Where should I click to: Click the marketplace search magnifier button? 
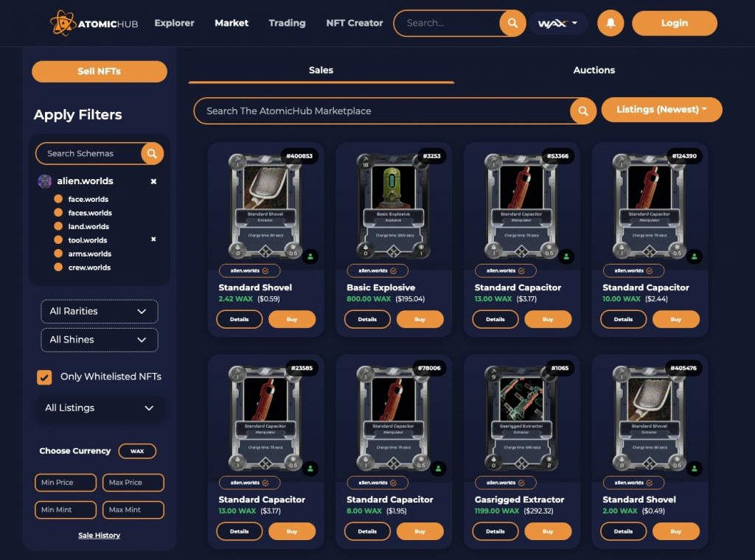[x=582, y=111]
